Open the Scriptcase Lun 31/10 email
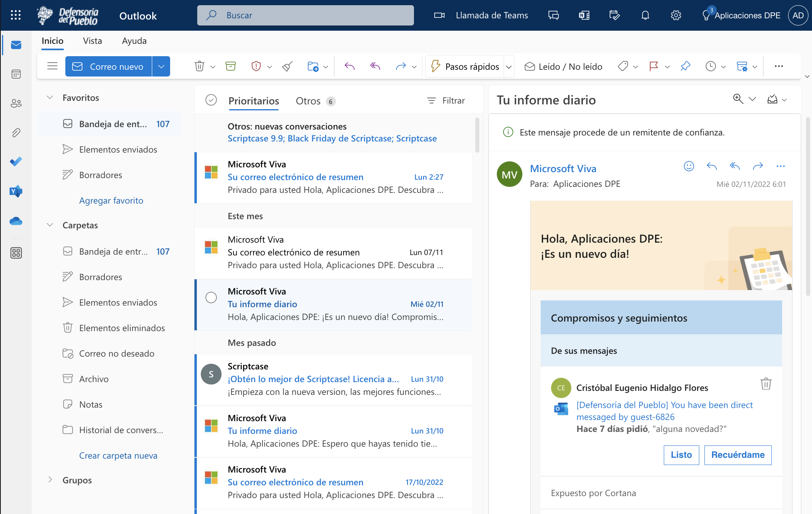812x514 pixels. point(334,379)
